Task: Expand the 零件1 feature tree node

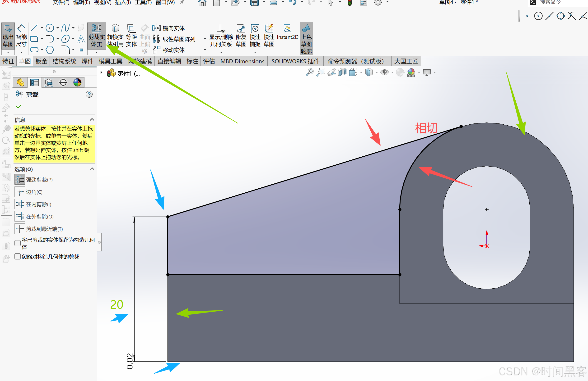Action: 101,73
